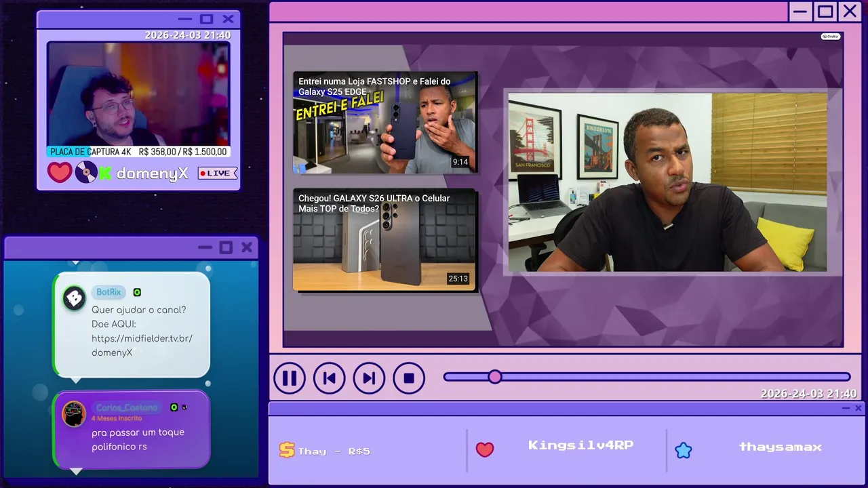Click the previous track button
868x488 pixels.
click(x=330, y=378)
